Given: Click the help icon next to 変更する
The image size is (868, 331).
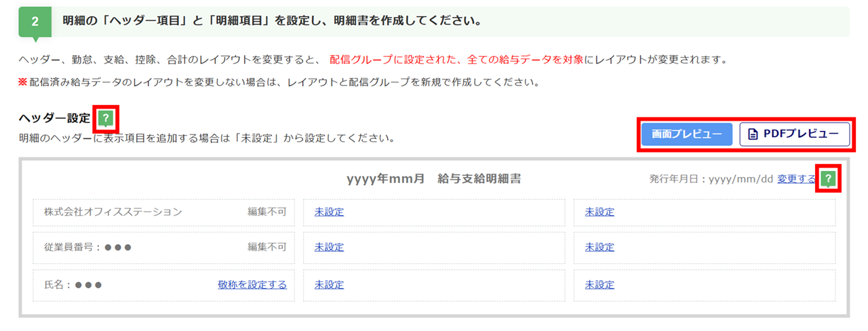Looking at the screenshot, I should pyautogui.click(x=827, y=179).
